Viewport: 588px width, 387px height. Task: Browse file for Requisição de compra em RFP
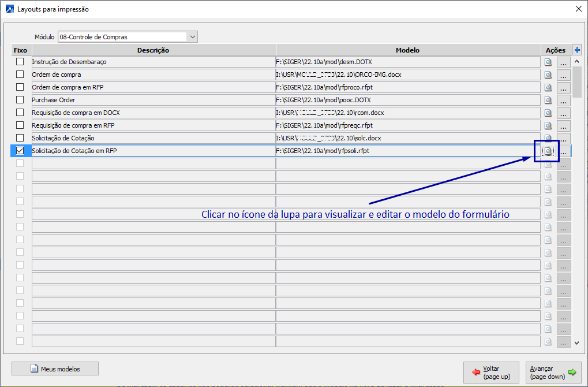[x=563, y=126]
